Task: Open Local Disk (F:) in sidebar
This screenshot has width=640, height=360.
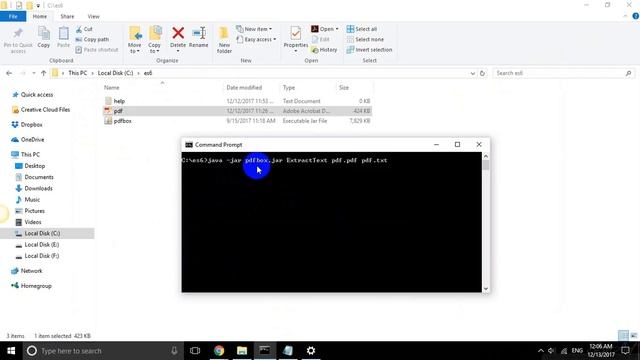Action: coord(42,256)
